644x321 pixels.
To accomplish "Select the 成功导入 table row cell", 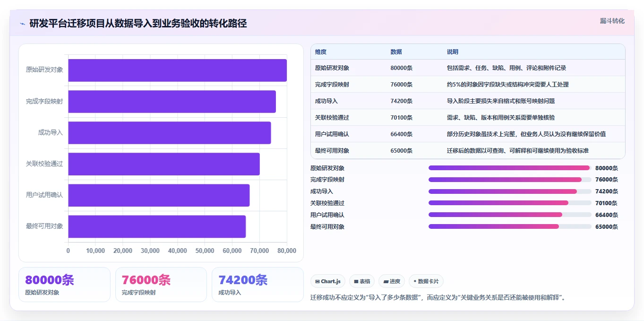I will pos(326,101).
